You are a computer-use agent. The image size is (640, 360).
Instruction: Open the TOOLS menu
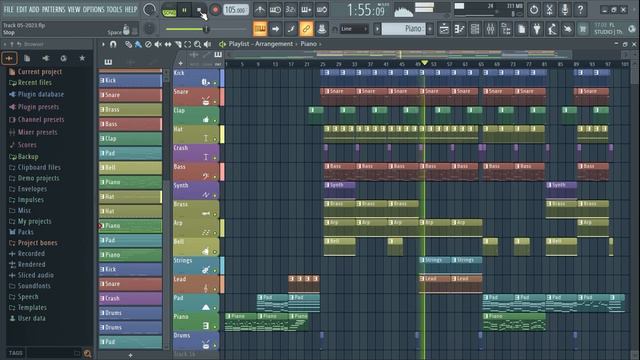click(x=115, y=9)
